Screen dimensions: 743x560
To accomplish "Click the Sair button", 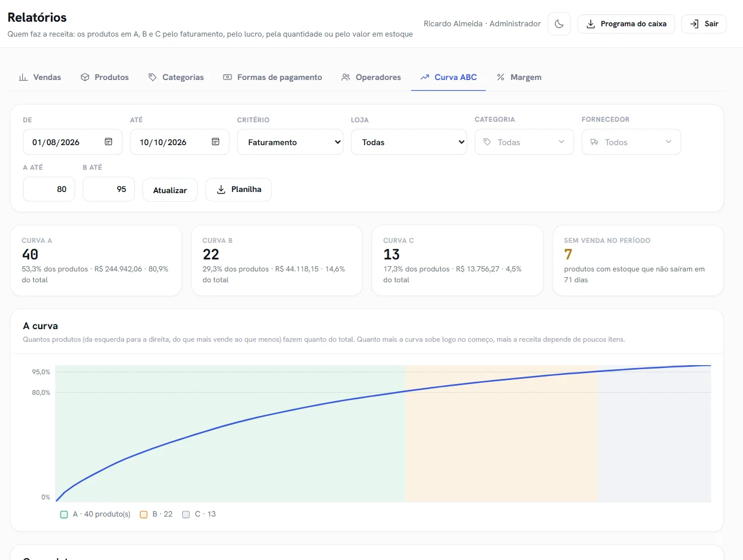I will (704, 24).
